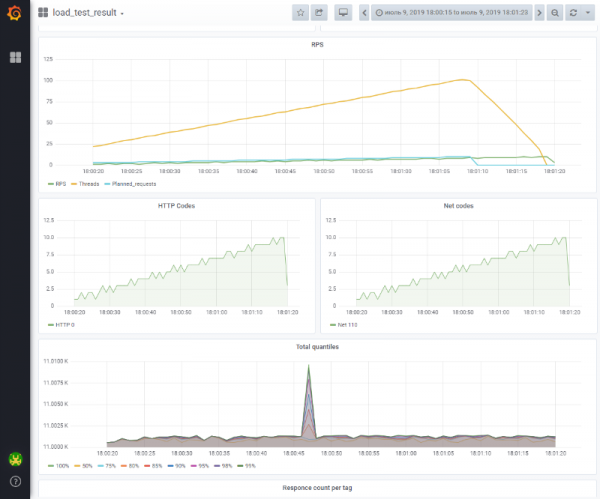Open the Help icon in sidebar
This screenshot has height=499, width=600.
point(15,482)
